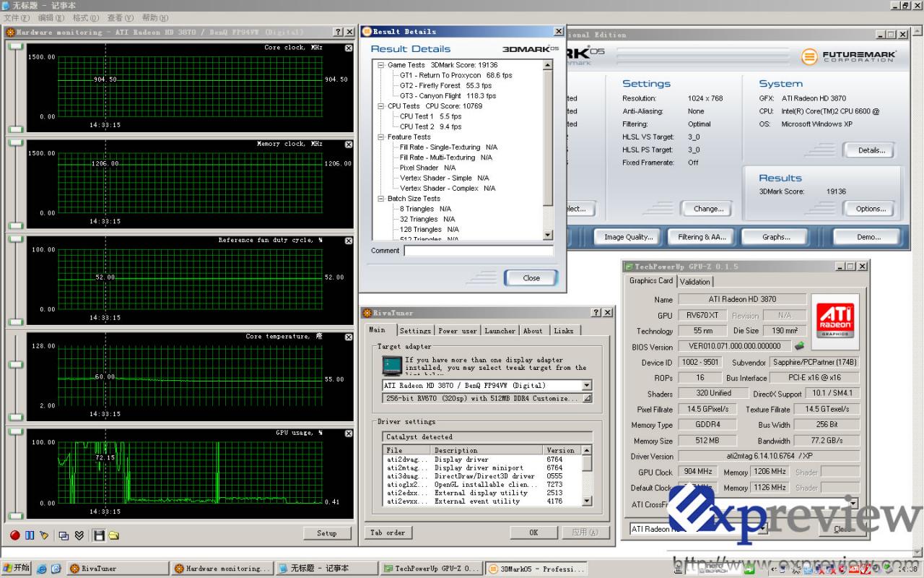The image size is (924, 578).
Task: Click Close button in Result Details dialog
Action: pyautogui.click(x=531, y=278)
